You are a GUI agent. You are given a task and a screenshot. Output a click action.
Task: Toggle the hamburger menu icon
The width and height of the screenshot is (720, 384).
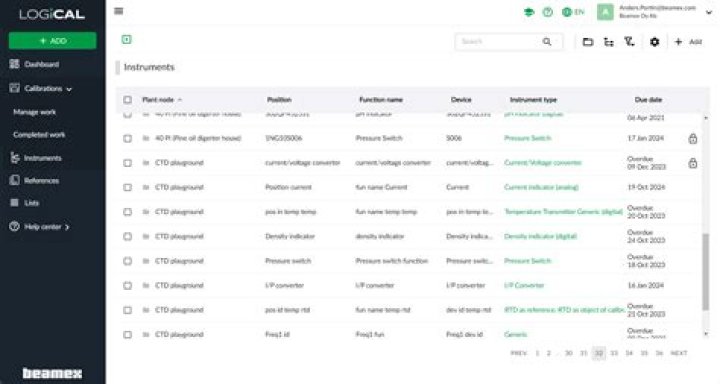tap(118, 11)
